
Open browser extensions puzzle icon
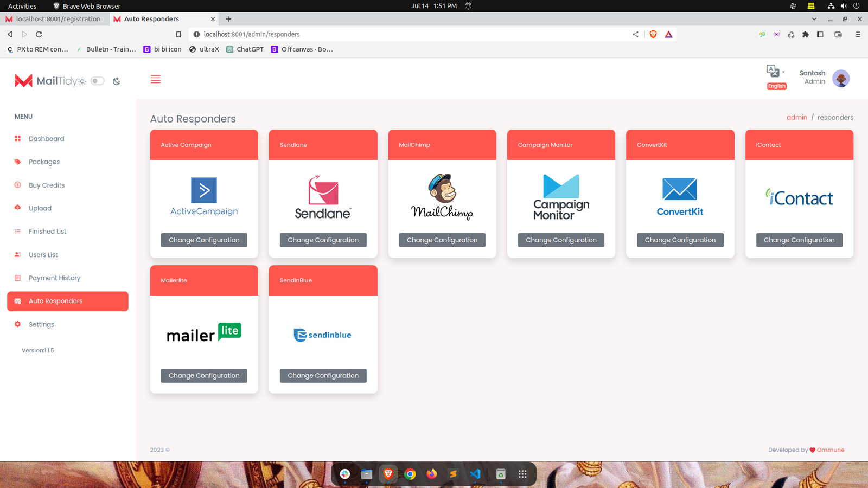coord(806,34)
